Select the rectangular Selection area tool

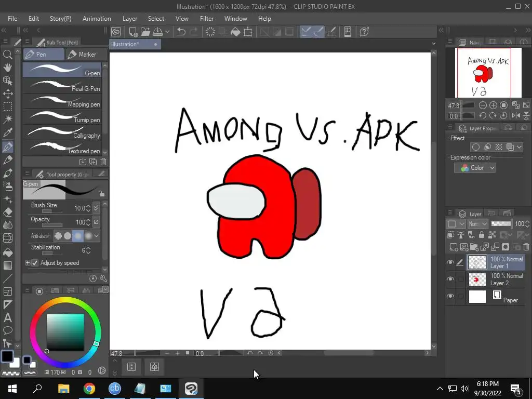point(7,107)
